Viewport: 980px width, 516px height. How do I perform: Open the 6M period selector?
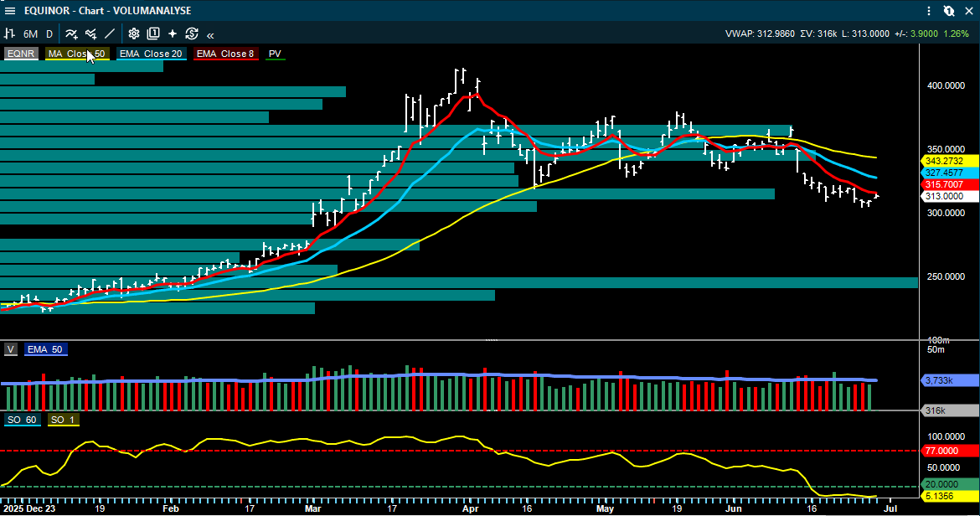point(30,34)
